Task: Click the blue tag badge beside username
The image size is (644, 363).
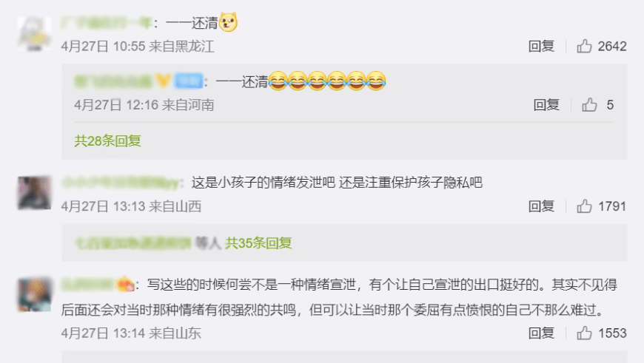Action: [189, 81]
